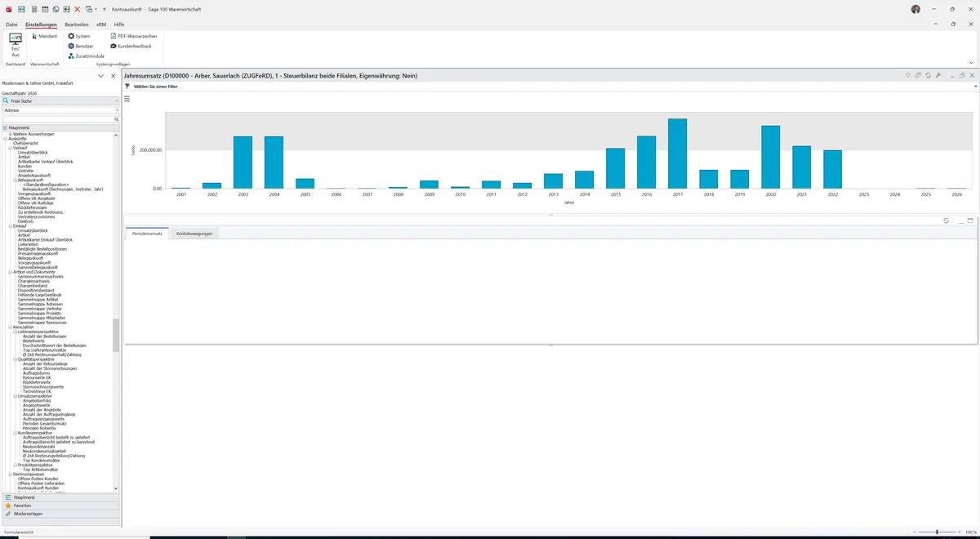Open the Bearbeiten ribbon tab
This screenshot has height=539, width=980.
point(77,24)
